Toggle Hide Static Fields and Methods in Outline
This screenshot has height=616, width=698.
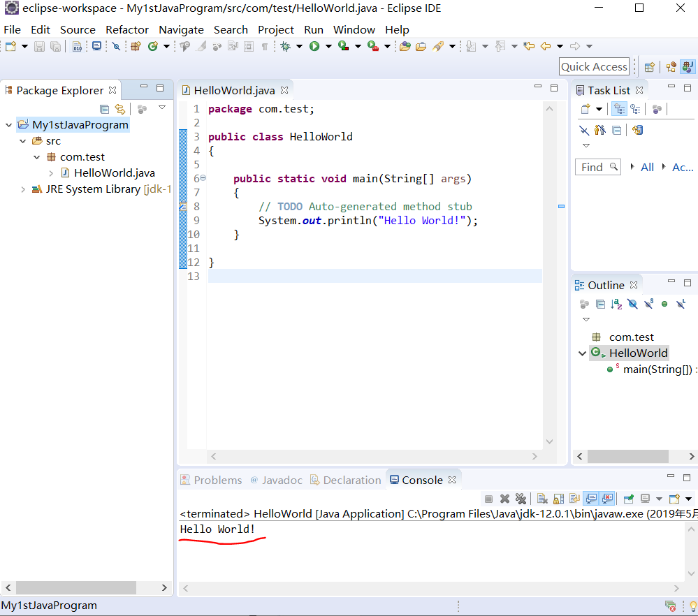click(x=648, y=305)
